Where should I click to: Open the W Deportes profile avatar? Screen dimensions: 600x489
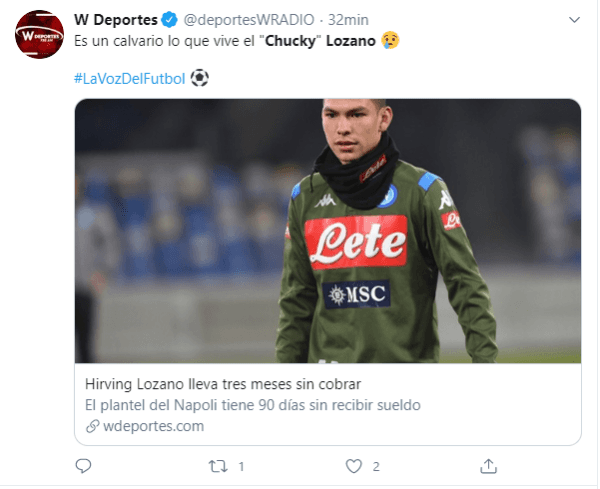(x=38, y=38)
